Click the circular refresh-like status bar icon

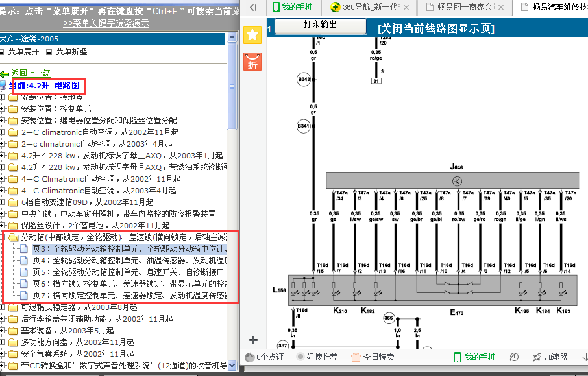click(514, 357)
